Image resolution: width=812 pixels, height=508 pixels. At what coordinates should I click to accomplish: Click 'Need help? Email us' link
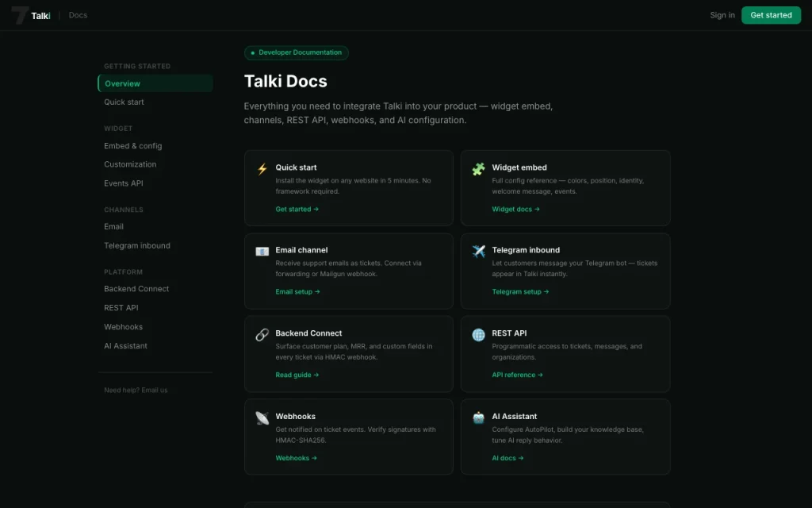pyautogui.click(x=136, y=391)
